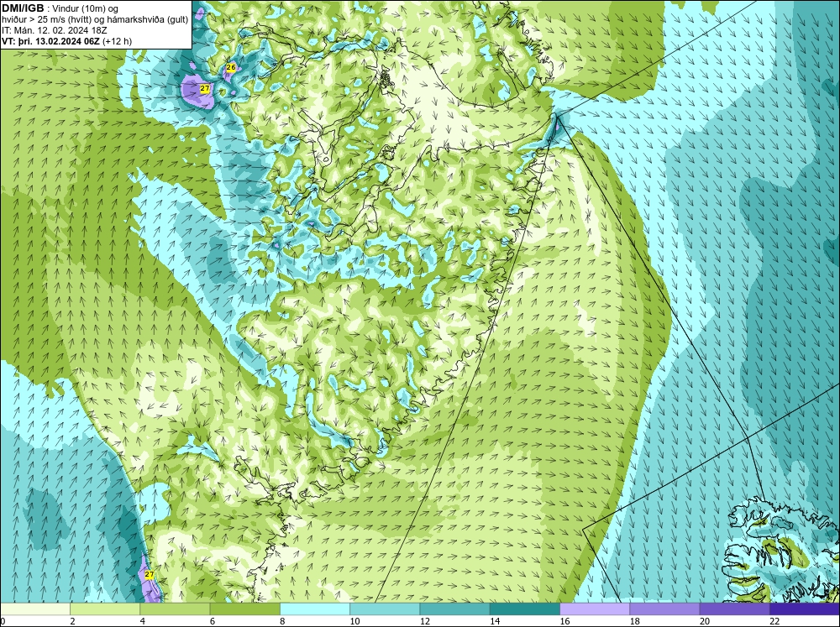Screen dimensions: 840x627
Task: Pick the 12–14 m/s teal legend swatch
Action: tap(454, 609)
